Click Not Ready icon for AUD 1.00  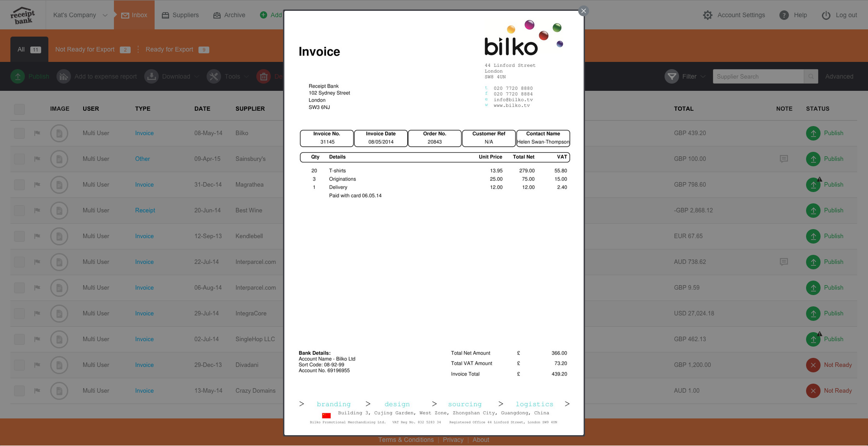(813, 391)
